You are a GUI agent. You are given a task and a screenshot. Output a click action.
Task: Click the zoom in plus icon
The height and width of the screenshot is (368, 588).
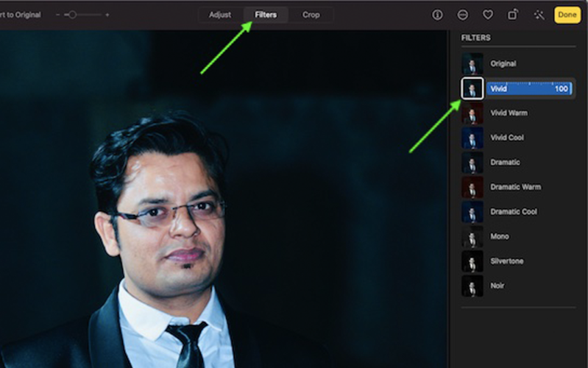[x=107, y=15]
